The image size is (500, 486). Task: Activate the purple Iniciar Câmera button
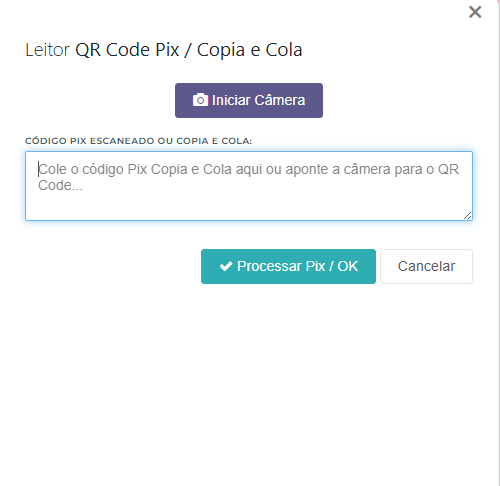249,100
